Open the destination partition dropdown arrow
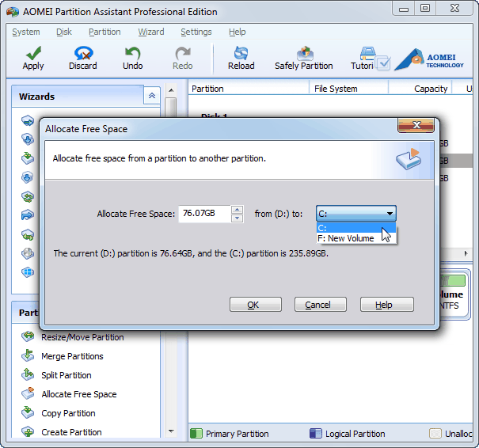 click(390, 214)
